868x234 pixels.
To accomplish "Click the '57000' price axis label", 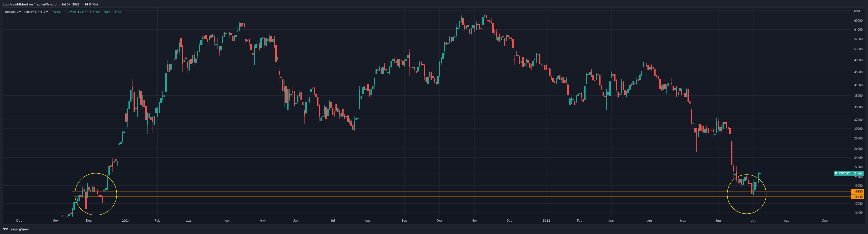I will [858, 39].
